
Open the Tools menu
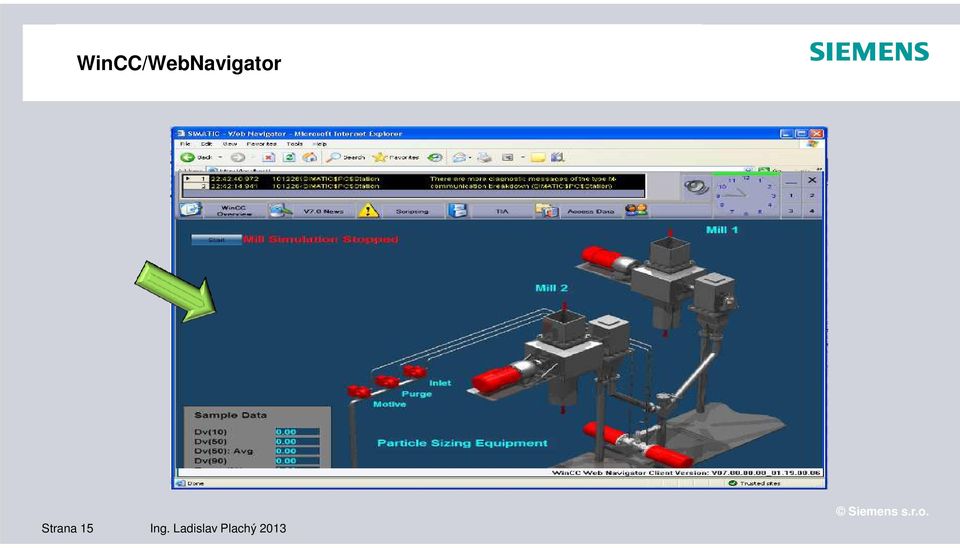pos(294,144)
